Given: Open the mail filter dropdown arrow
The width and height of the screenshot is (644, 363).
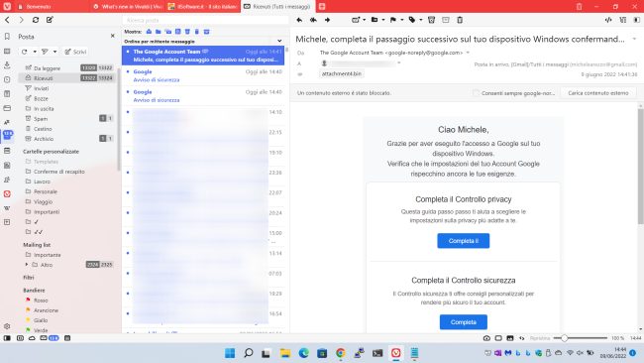Looking at the screenshot, I should coord(54,52).
